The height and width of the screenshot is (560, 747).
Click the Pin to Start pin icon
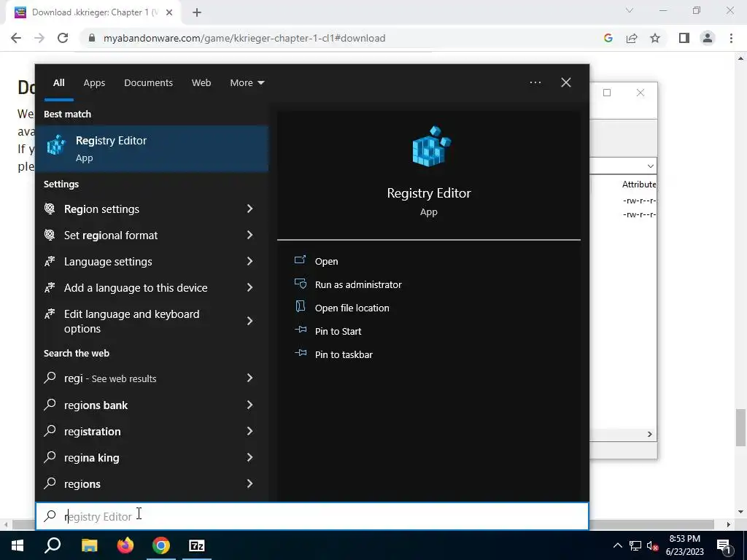pos(300,330)
